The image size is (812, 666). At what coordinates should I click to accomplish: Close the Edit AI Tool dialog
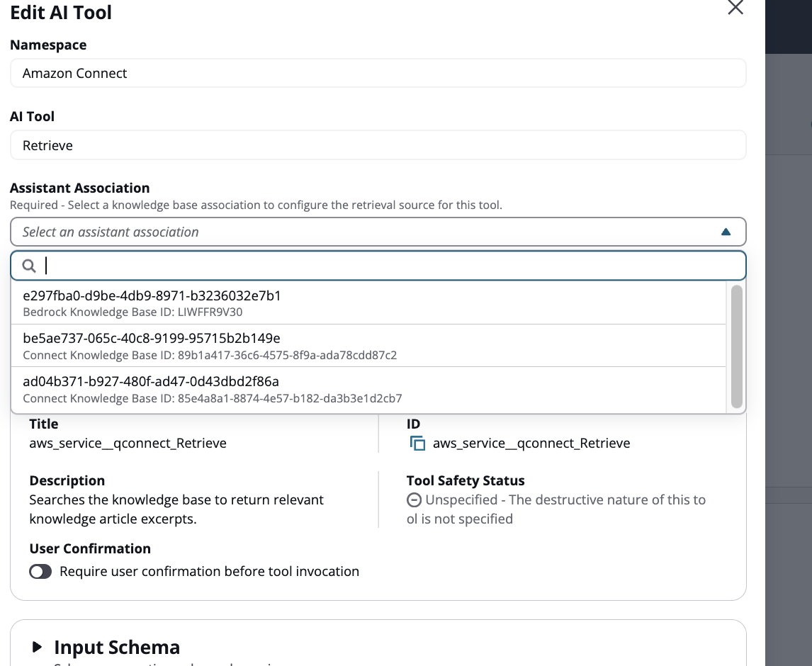735,9
